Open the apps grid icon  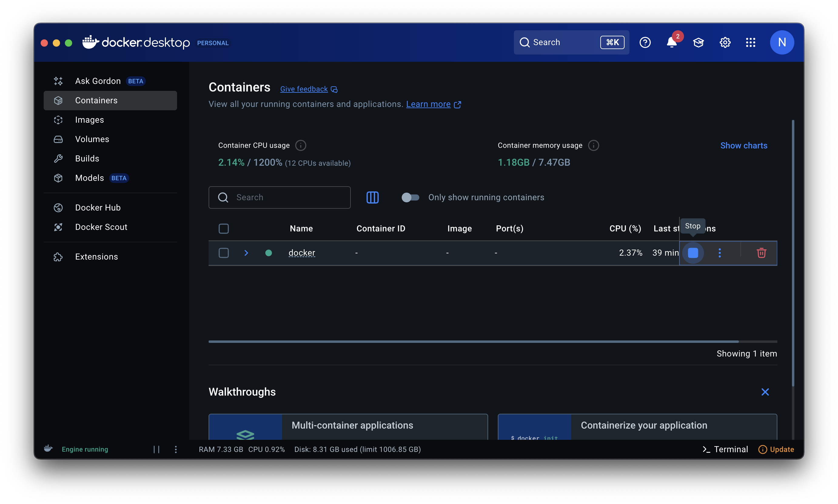pyautogui.click(x=750, y=42)
